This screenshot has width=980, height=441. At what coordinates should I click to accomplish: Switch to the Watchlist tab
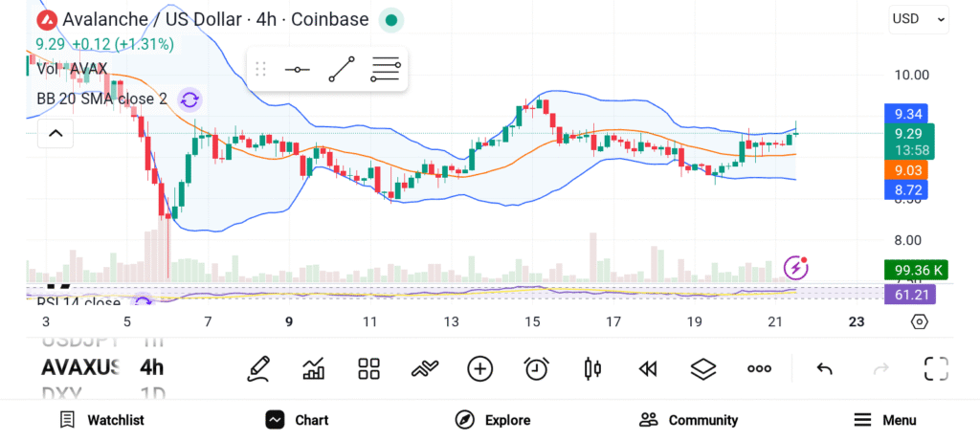click(x=101, y=420)
